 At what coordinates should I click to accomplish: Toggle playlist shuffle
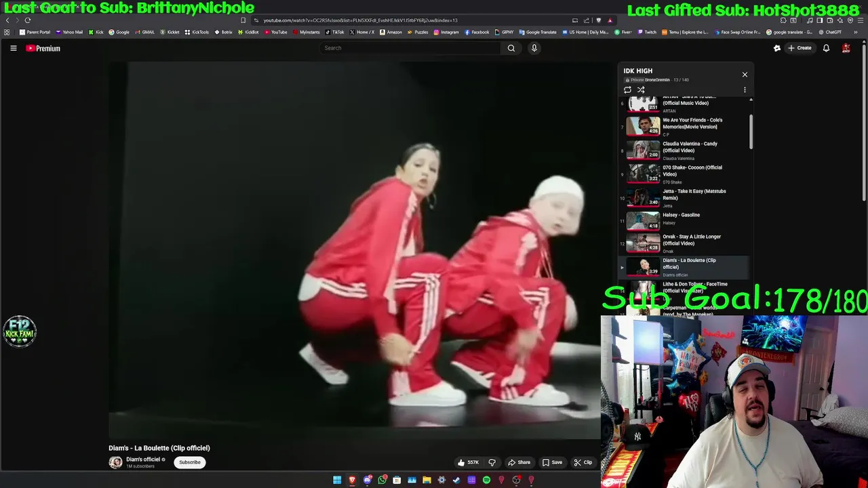pyautogui.click(x=641, y=89)
